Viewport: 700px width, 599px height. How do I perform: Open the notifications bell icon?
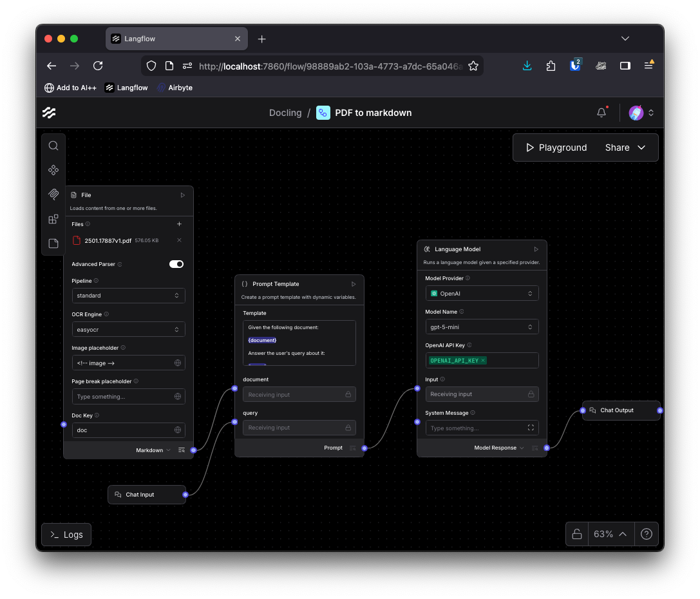click(x=600, y=111)
